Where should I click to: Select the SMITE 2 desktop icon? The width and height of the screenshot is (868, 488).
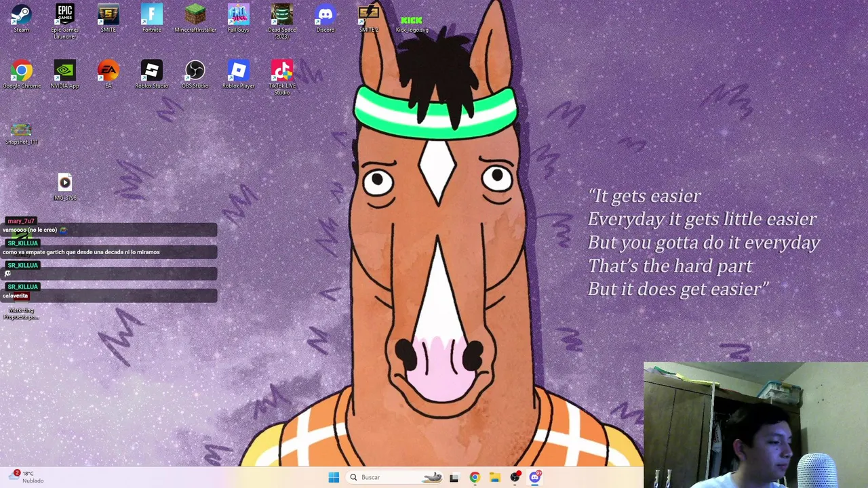[368, 19]
